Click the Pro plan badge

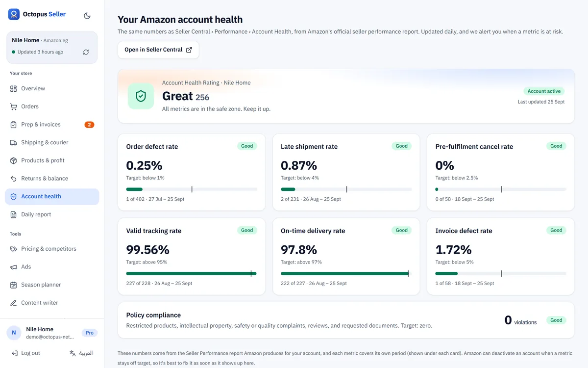pyautogui.click(x=90, y=333)
